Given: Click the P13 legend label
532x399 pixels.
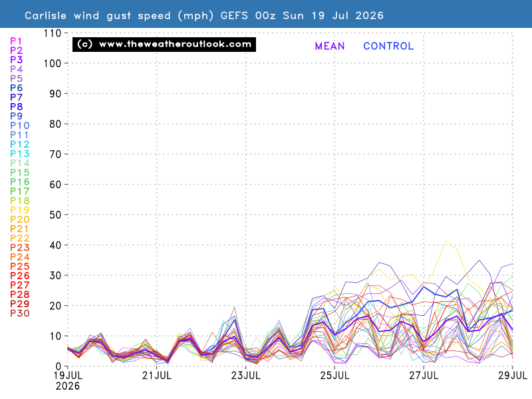Looking at the screenshot, I should click(20, 154).
